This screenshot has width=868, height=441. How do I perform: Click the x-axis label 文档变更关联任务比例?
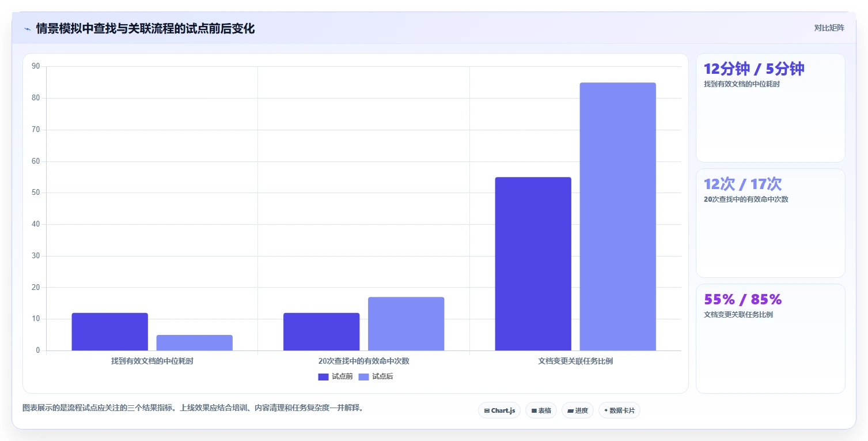[x=575, y=361]
